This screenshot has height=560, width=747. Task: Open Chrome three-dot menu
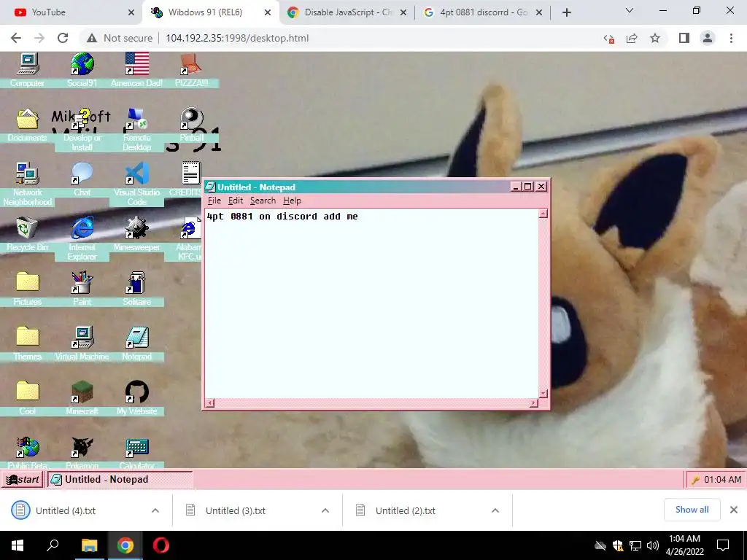[x=731, y=38]
